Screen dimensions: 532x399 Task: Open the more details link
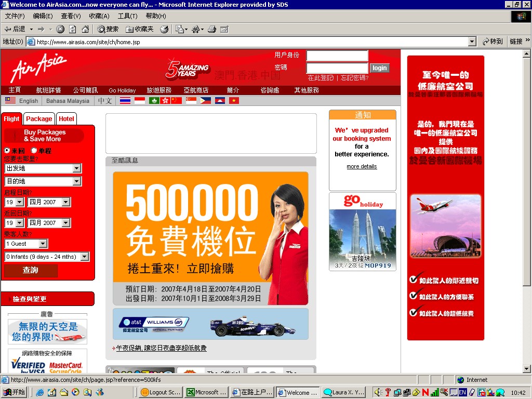(362, 167)
